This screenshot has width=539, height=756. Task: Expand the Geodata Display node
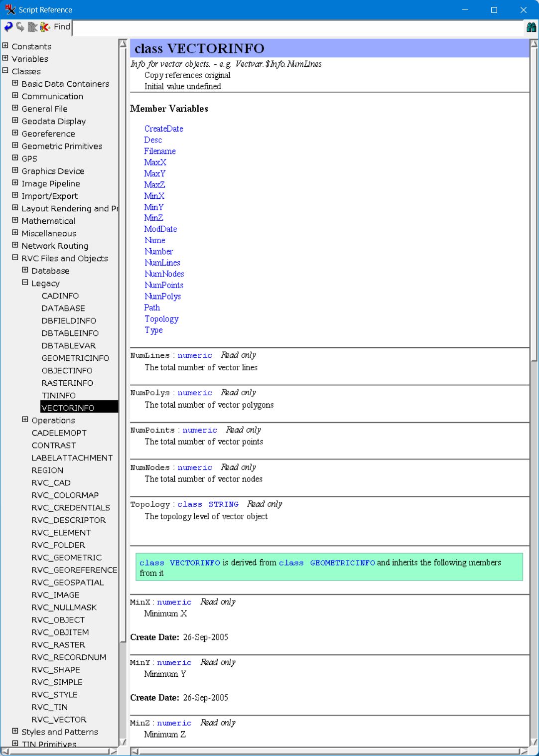click(x=15, y=121)
